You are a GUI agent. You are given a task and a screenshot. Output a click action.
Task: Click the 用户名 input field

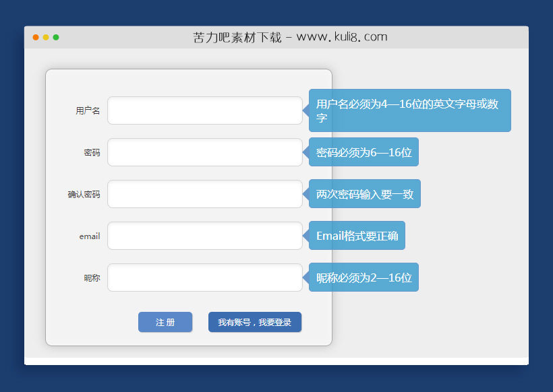(205, 110)
